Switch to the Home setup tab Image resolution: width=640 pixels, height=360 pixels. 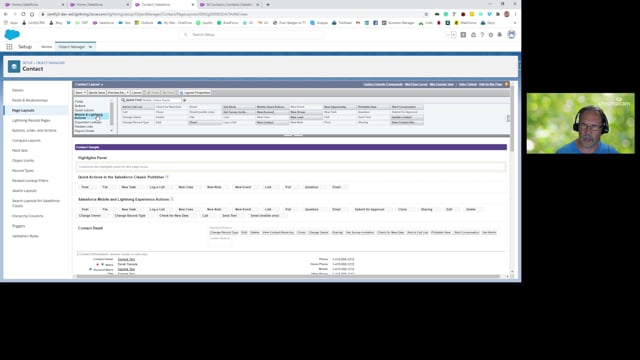click(x=47, y=47)
